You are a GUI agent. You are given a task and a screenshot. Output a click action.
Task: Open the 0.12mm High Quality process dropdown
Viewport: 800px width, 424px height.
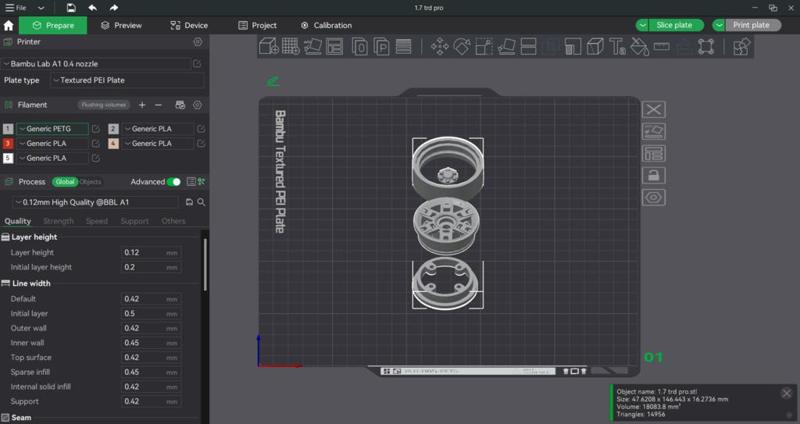[96, 202]
